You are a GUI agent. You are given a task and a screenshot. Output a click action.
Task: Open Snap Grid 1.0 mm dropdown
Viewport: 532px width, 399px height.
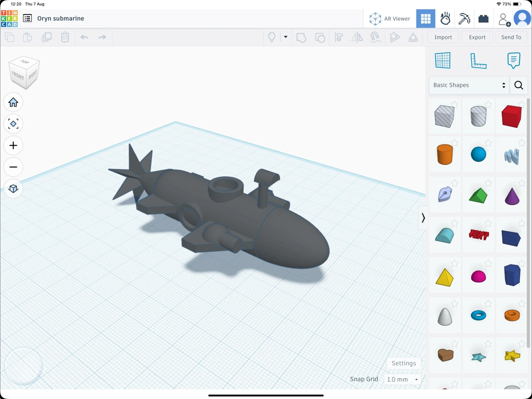[x=402, y=379]
